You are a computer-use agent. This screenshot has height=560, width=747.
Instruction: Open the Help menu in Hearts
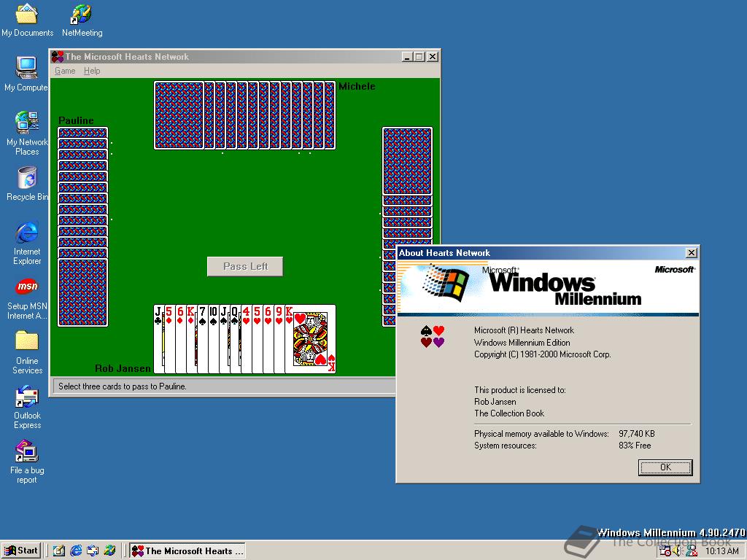[x=92, y=71]
